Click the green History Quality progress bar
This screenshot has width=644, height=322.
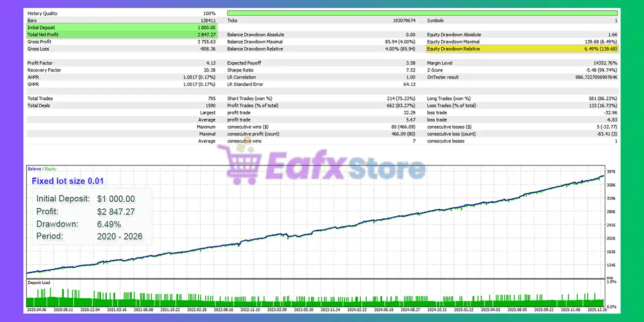pyautogui.click(x=422, y=13)
